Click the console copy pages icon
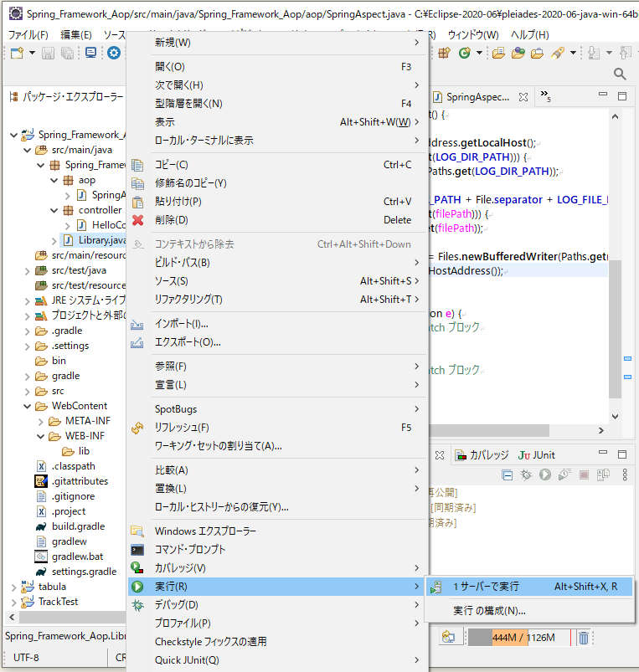639x672 pixels. [x=603, y=475]
